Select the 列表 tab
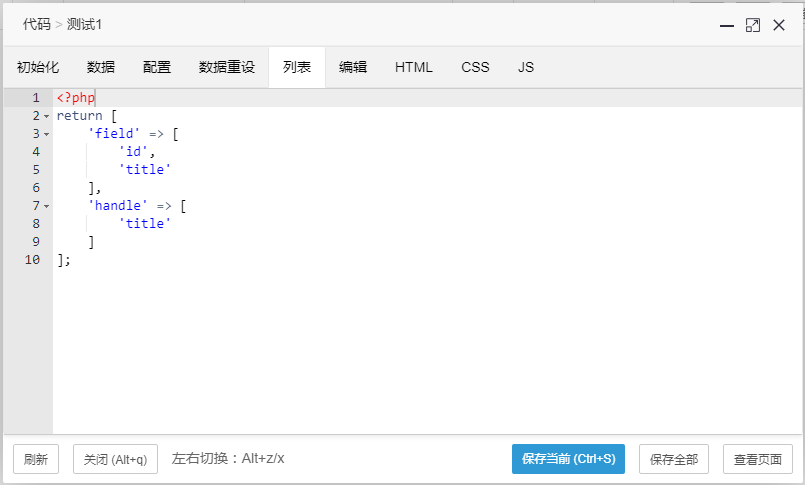Screen dimensions: 805x485 [297, 67]
